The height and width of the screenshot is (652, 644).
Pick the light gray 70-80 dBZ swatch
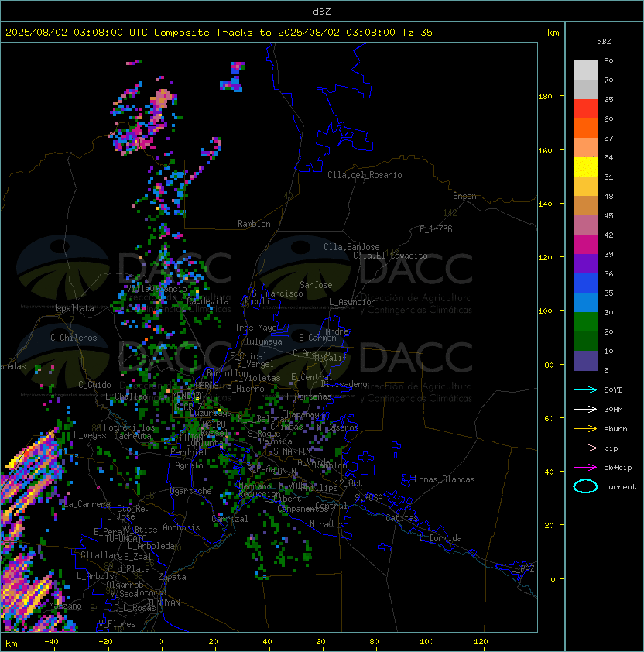pyautogui.click(x=585, y=70)
